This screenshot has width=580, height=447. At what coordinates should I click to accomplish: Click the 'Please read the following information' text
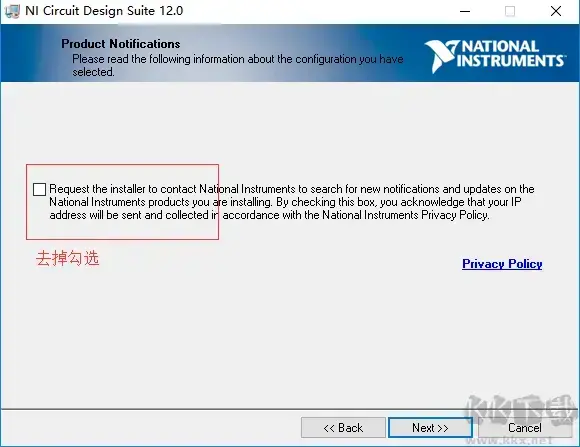158,59
